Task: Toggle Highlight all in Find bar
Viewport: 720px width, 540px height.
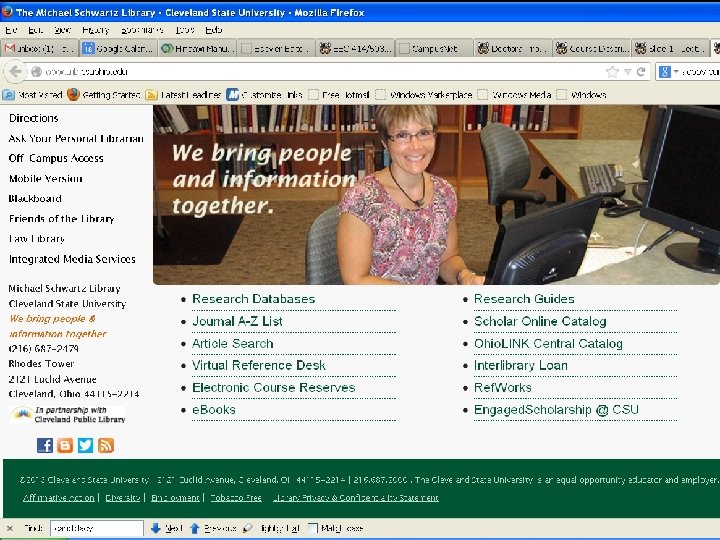Action: click(271, 529)
